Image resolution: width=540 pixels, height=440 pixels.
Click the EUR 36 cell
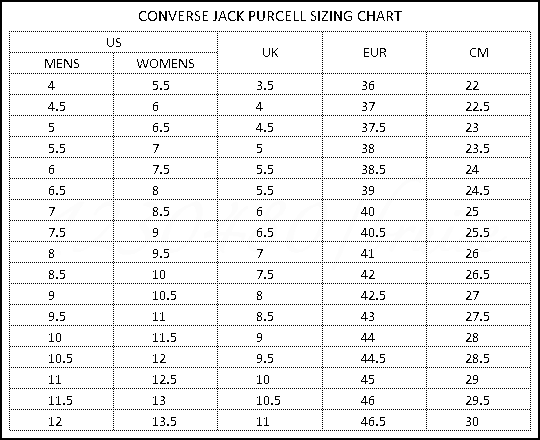point(375,85)
